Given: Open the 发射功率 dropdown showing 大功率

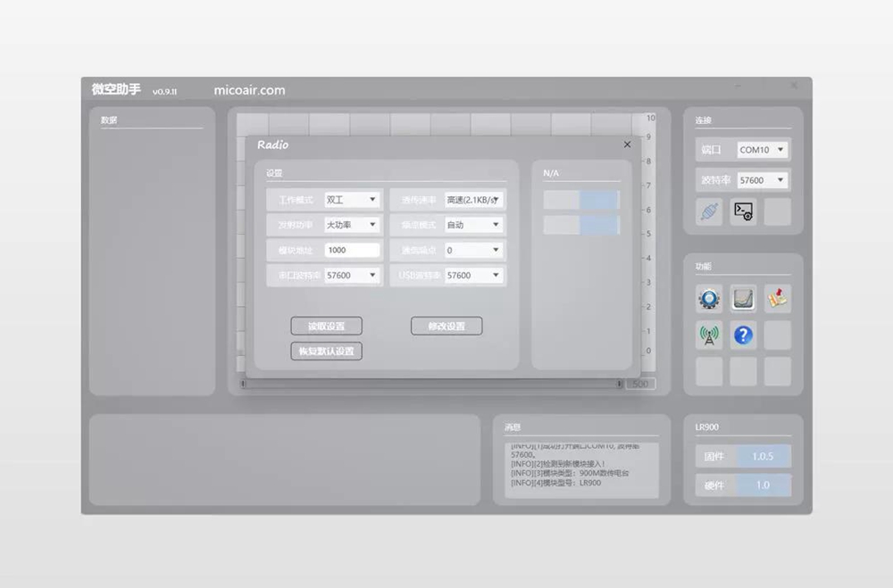Looking at the screenshot, I should coord(353,225).
